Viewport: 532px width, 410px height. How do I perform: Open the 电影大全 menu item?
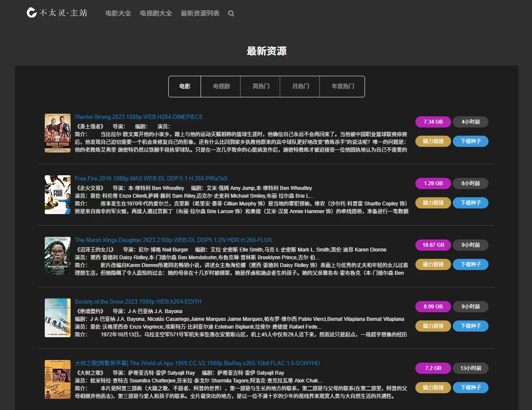coord(118,13)
